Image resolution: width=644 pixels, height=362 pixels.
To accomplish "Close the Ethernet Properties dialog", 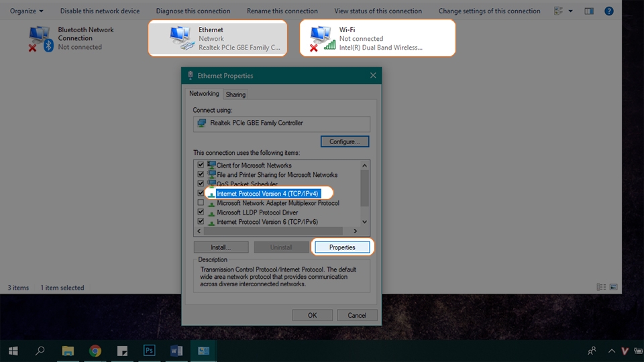I will (x=373, y=76).
